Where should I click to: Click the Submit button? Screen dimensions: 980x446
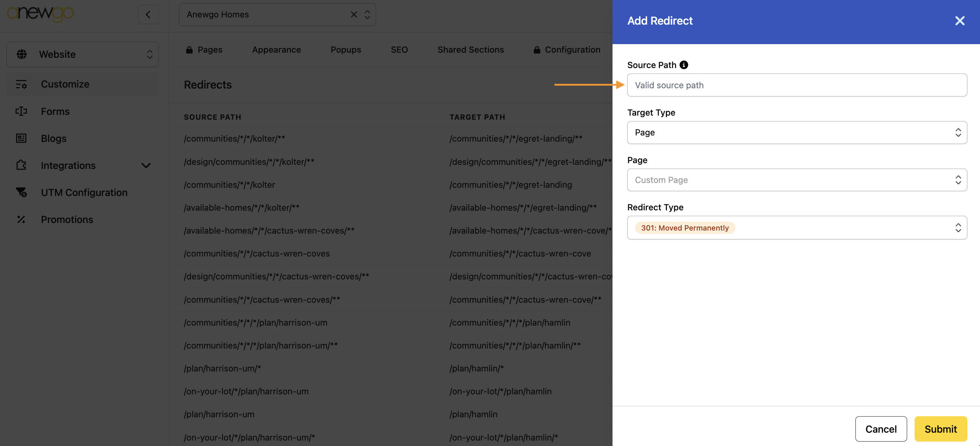point(940,429)
